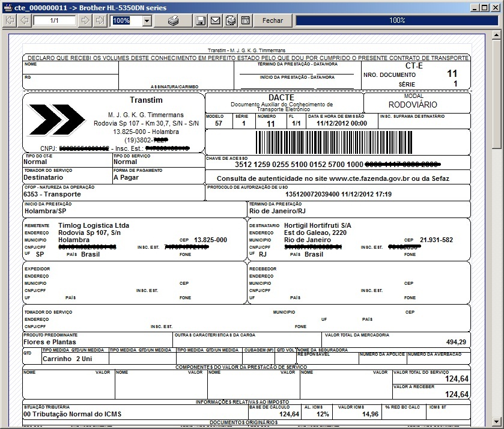Image resolution: width=504 pixels, height=429 pixels.
Task: Click 'Rio de Janeiro/RJ' end of service
Action: [278, 211]
